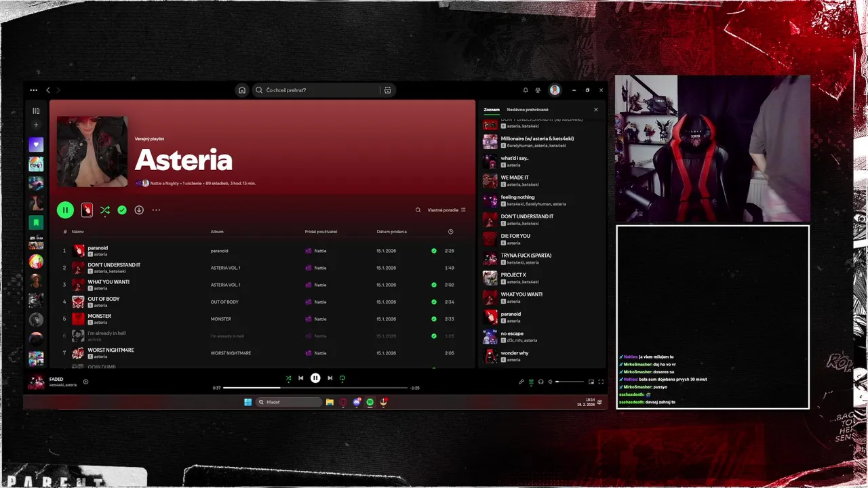Select track "MONSTER" in playlist
Screen dimensions: 868x488
tap(99, 316)
